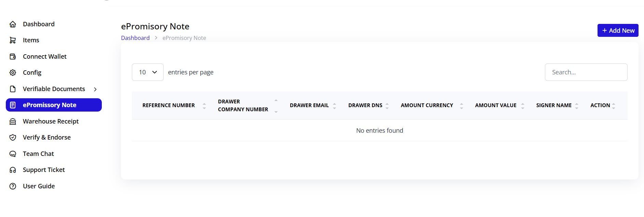Screen dimensions: 644x217
Task: Go to Warehouse Receipt menu item
Action: tap(51, 121)
